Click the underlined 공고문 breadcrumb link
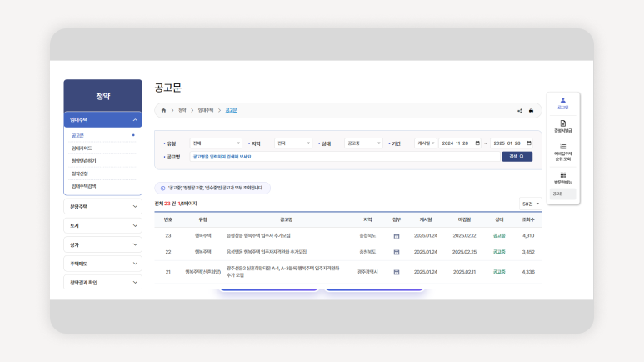The width and height of the screenshot is (644, 362). (x=231, y=110)
